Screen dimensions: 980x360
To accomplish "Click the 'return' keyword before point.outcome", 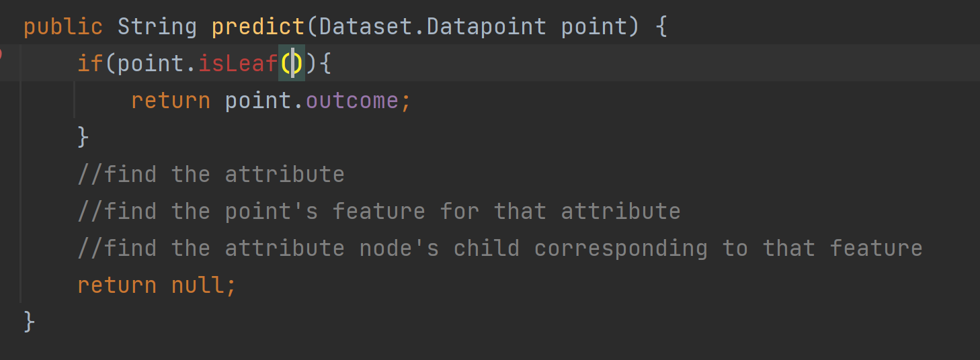I will [171, 101].
